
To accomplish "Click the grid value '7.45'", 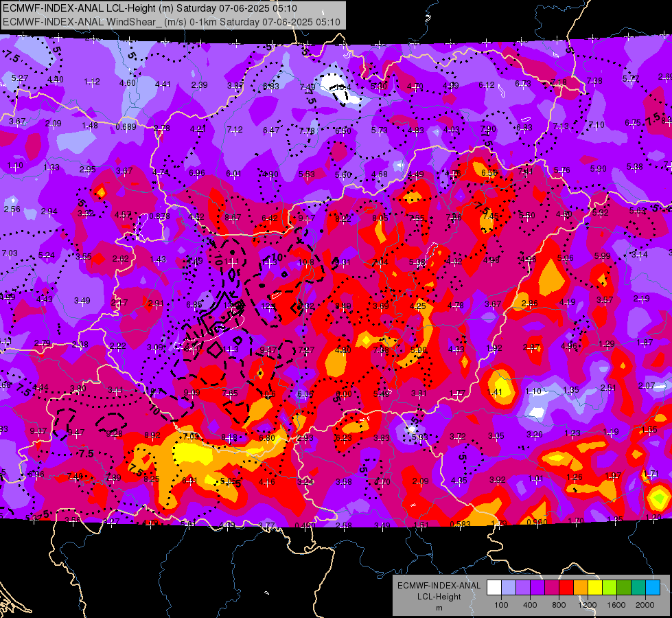I will click(491, 216).
